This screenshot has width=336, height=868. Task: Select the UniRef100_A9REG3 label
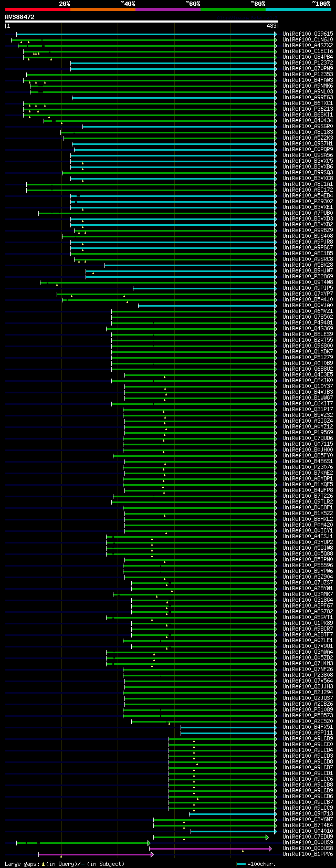pyautogui.click(x=308, y=98)
